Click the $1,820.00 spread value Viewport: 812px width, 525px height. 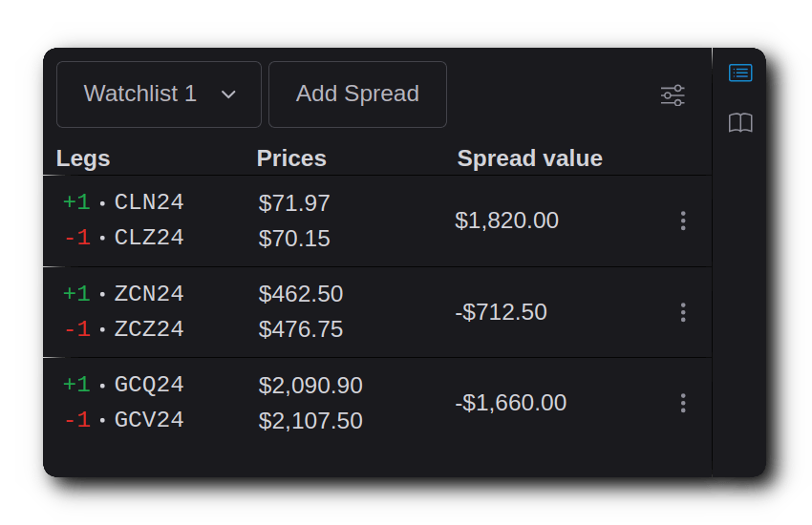pos(506,220)
